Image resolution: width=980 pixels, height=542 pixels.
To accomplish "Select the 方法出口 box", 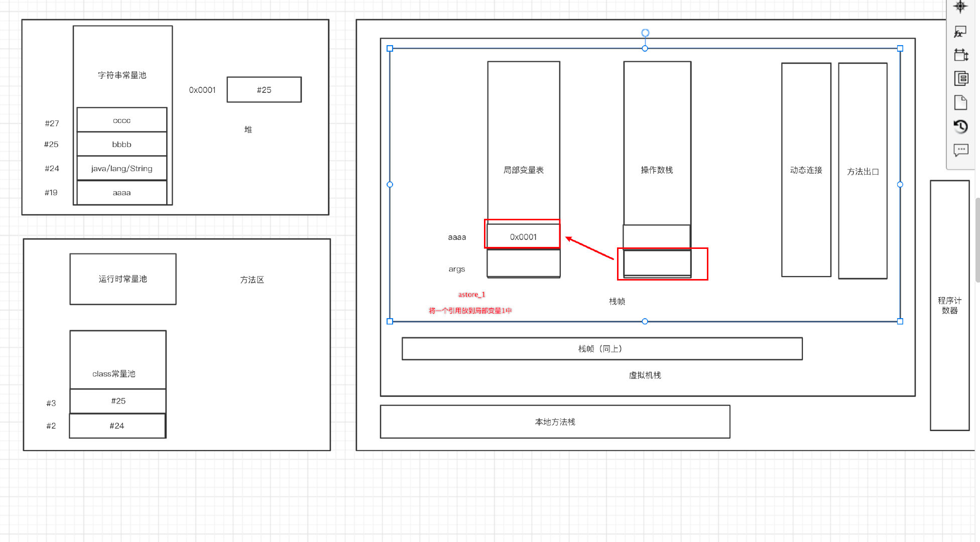I will coord(863,171).
